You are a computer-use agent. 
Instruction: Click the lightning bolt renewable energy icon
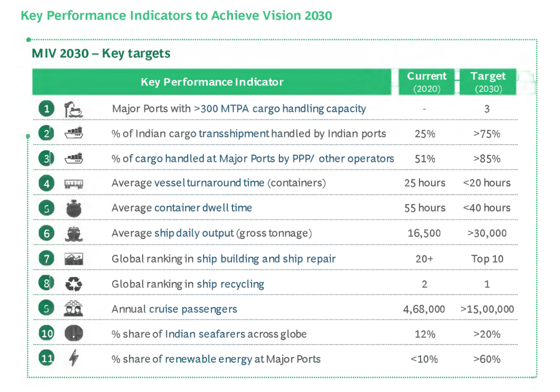pyautogui.click(x=73, y=359)
